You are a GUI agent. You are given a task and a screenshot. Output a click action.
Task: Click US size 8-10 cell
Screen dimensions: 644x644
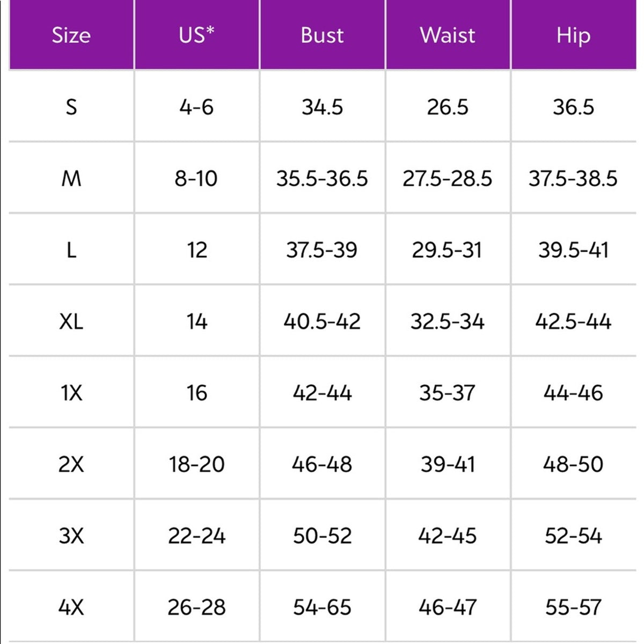click(x=197, y=178)
